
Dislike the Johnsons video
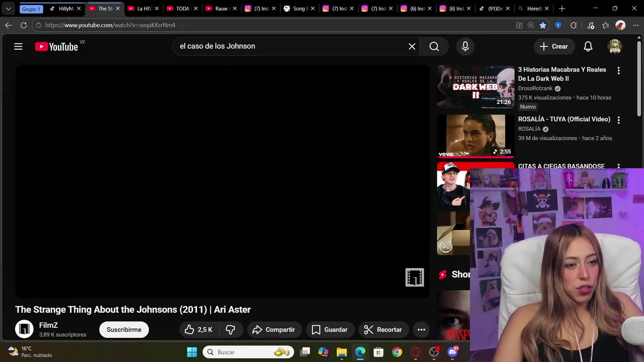click(231, 330)
